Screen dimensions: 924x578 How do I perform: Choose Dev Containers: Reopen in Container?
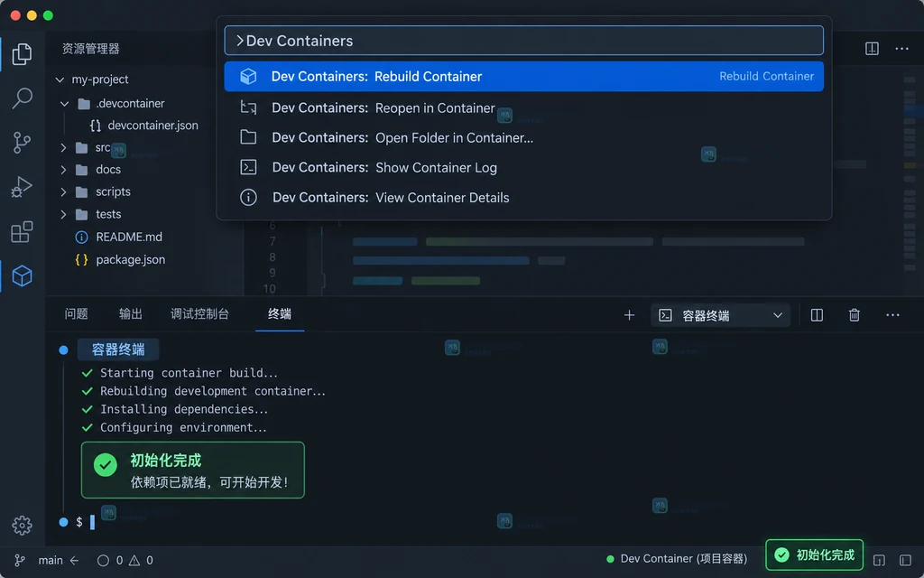point(524,108)
